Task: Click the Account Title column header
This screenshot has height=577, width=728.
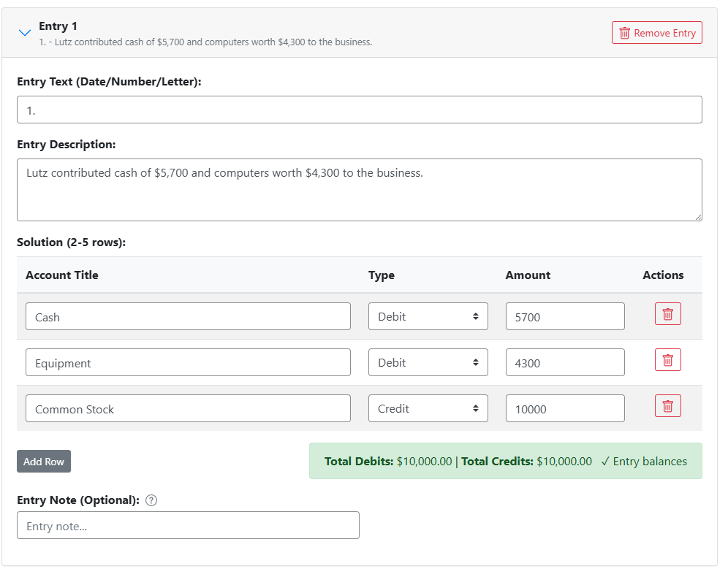Action: pos(62,275)
